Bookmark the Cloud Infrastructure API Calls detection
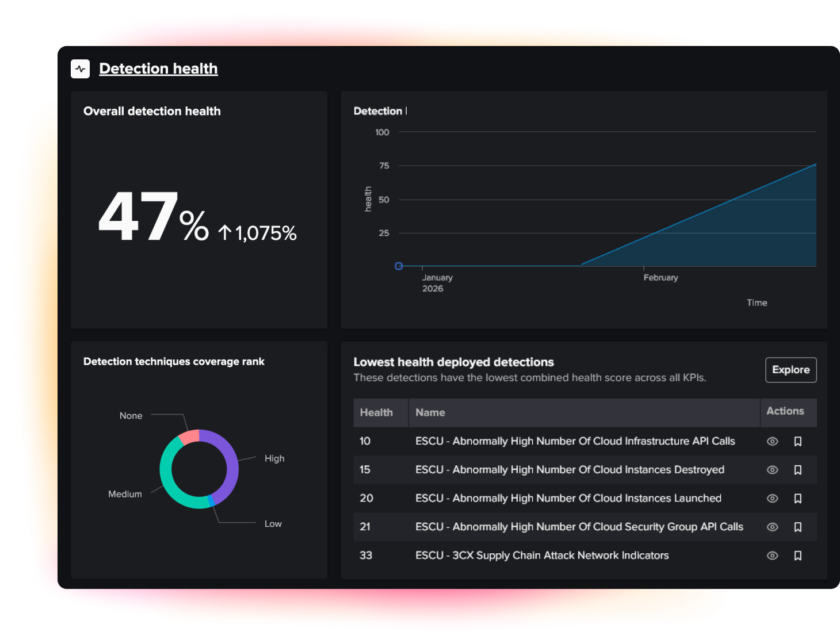The image size is (840, 643). [798, 441]
